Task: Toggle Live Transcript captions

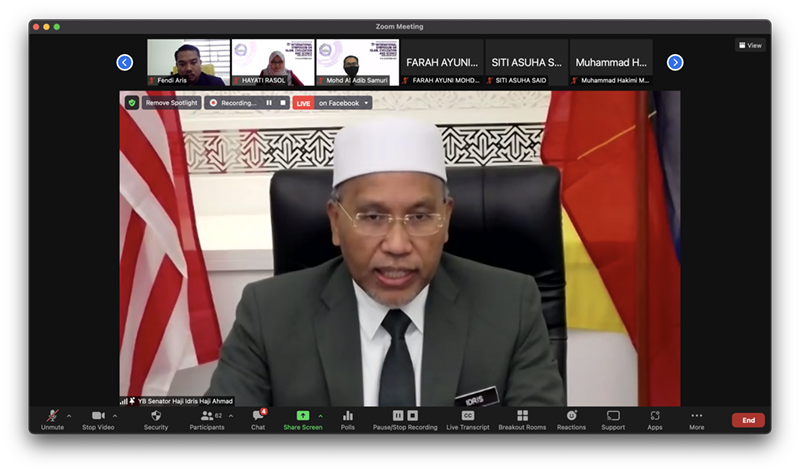Action: pos(467,416)
